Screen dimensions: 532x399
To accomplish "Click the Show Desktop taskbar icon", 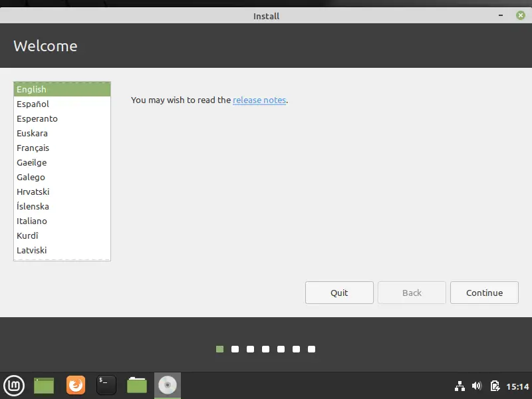I will [44, 386].
